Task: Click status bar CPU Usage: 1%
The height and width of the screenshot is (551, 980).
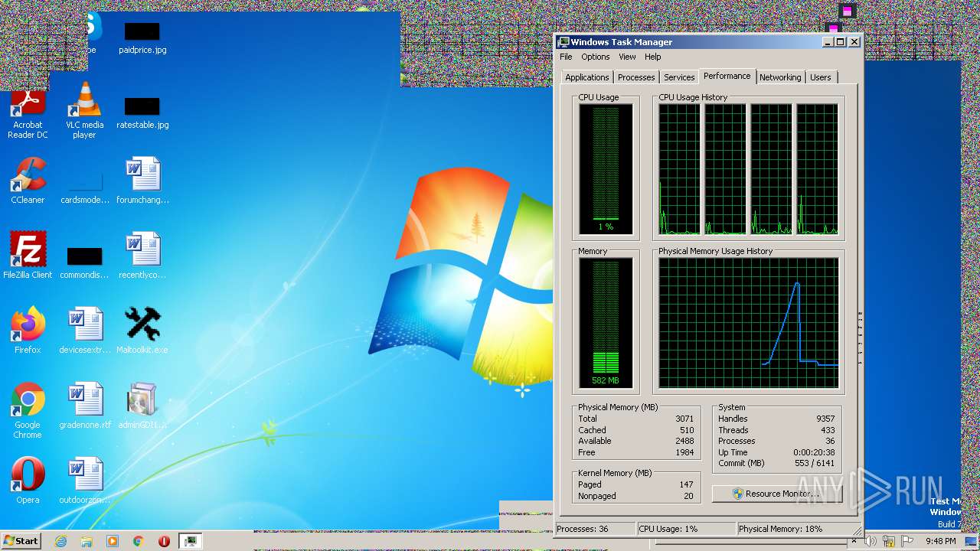Action: (685, 529)
